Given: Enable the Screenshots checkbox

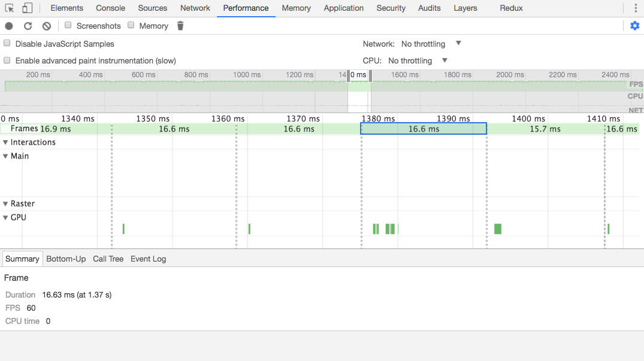Looking at the screenshot, I should [68, 25].
